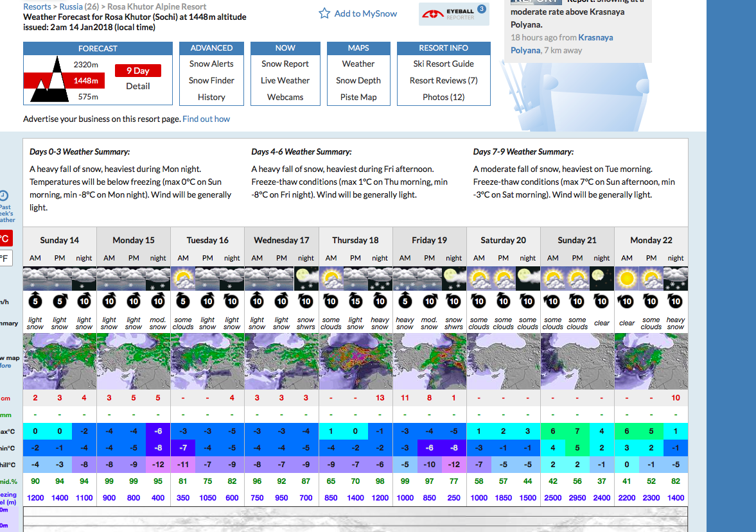Screen dimensions: 756x532
Task: Click the Add to MySnow star icon
Action: [x=324, y=13]
